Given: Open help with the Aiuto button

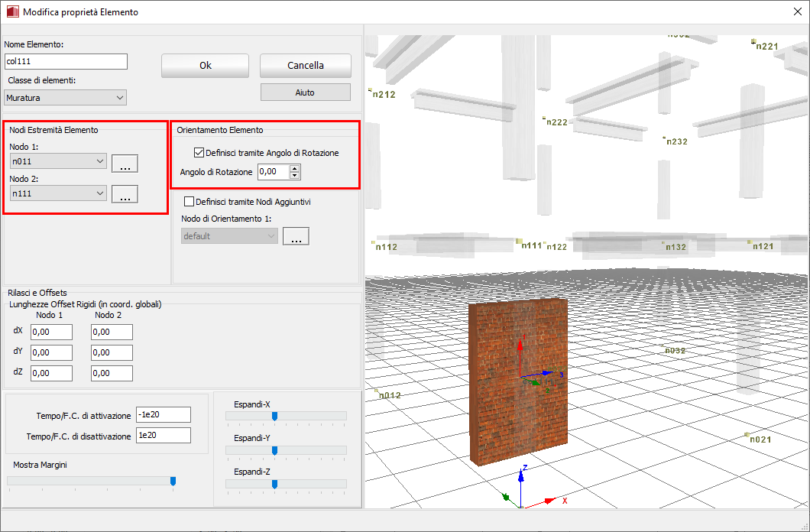Looking at the screenshot, I should coord(305,92).
